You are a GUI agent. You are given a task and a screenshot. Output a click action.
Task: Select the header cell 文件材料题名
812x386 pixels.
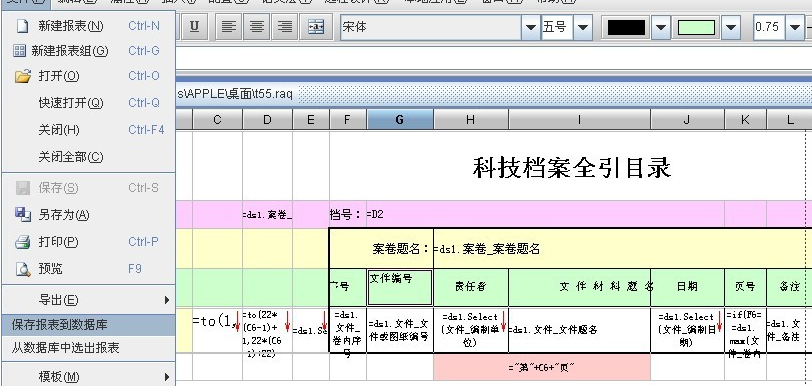(579, 288)
